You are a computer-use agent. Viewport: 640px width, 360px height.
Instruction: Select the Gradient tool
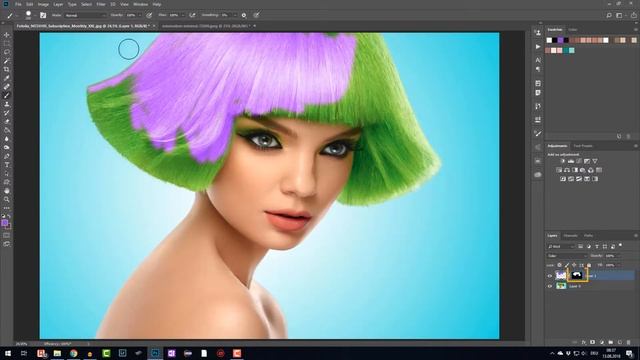click(7, 130)
